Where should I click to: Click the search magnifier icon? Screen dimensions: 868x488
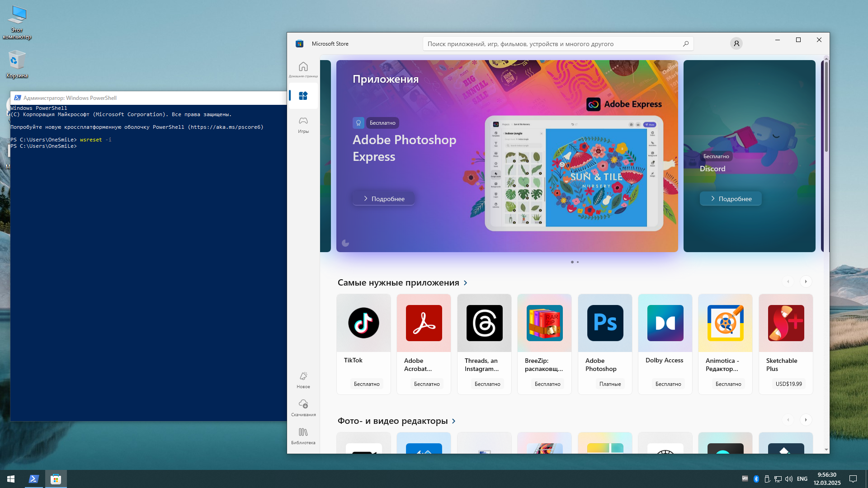pyautogui.click(x=685, y=44)
